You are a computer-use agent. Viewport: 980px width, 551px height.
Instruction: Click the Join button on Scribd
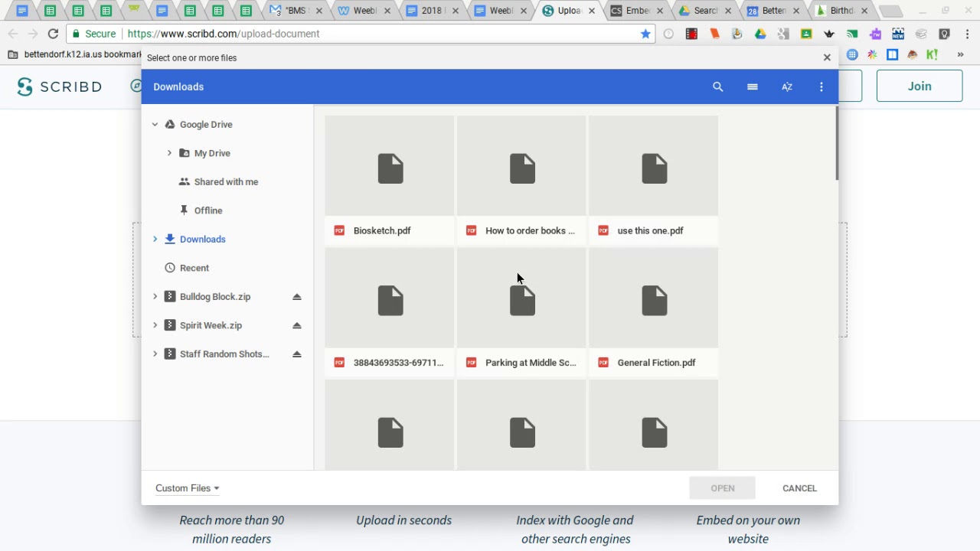point(919,86)
